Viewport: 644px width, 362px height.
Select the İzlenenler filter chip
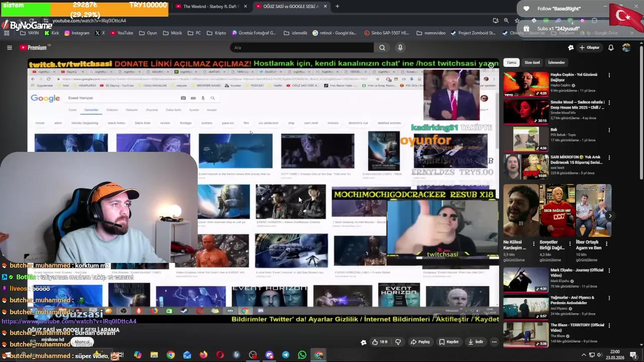point(556,62)
